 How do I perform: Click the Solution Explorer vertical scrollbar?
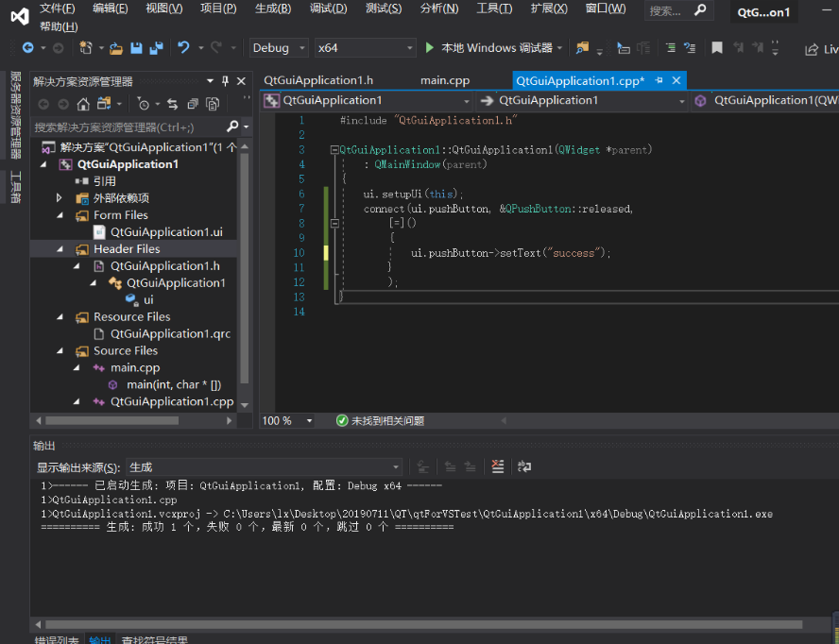pyautogui.click(x=245, y=267)
